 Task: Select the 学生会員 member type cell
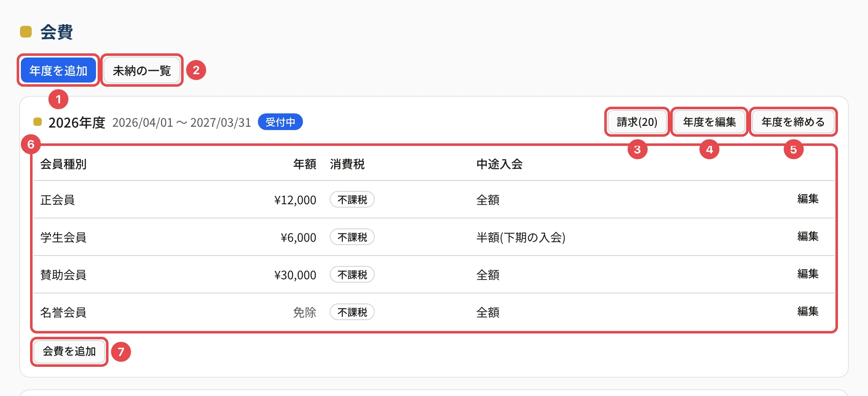coord(63,237)
